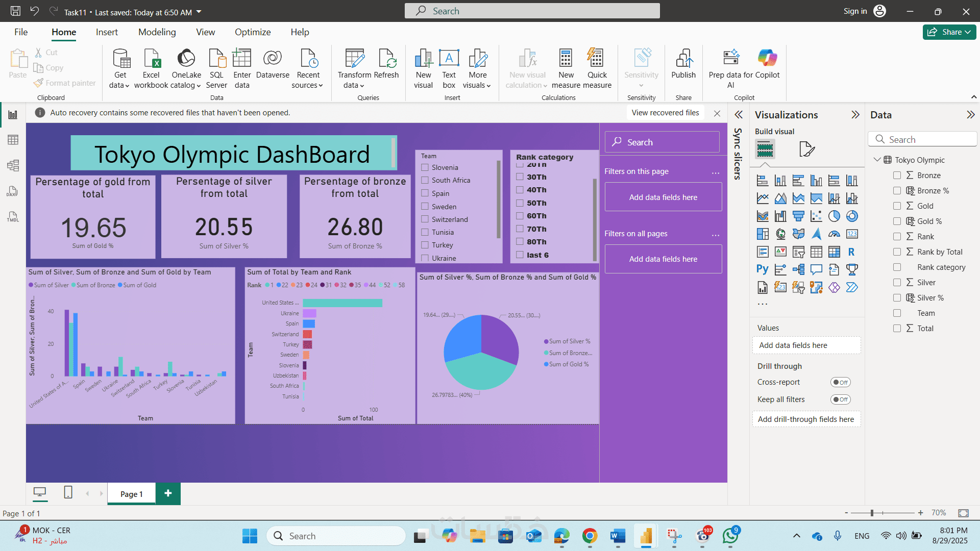Open the Share dropdown button
Image resolution: width=980 pixels, height=551 pixels.
tap(949, 32)
